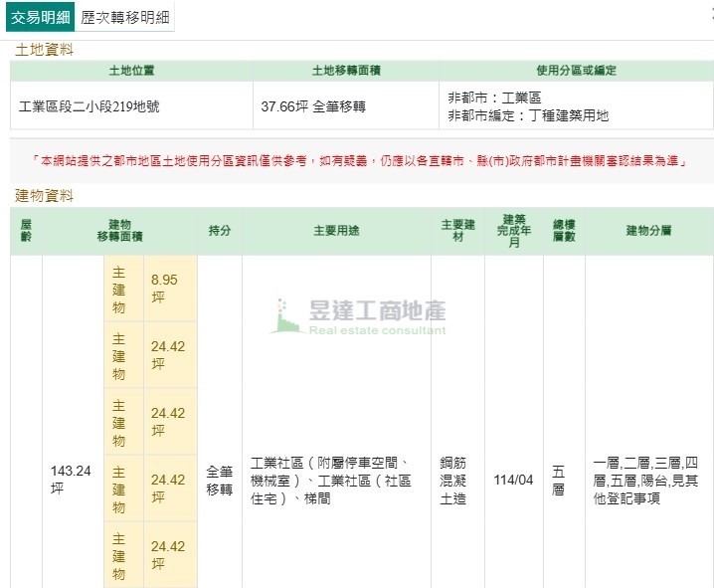Switch to the 交易明細 tab
Viewport: 714px width, 588px height.
point(41,18)
